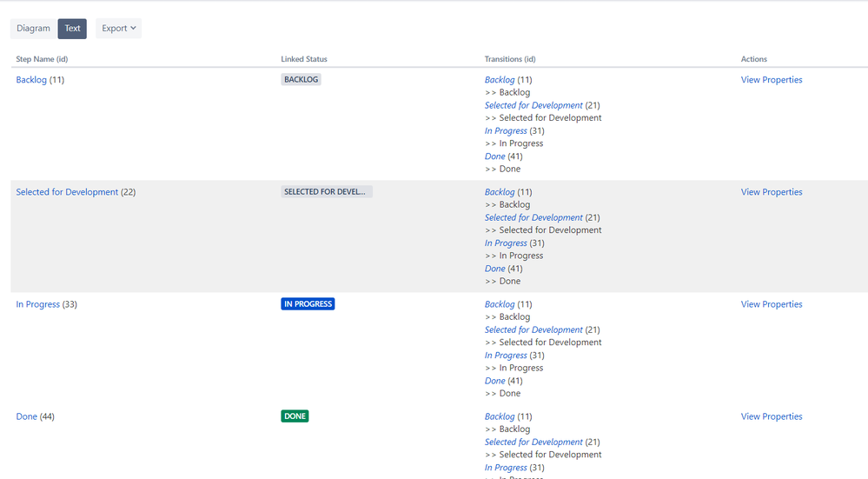Switch to the Diagram view tab

33,28
